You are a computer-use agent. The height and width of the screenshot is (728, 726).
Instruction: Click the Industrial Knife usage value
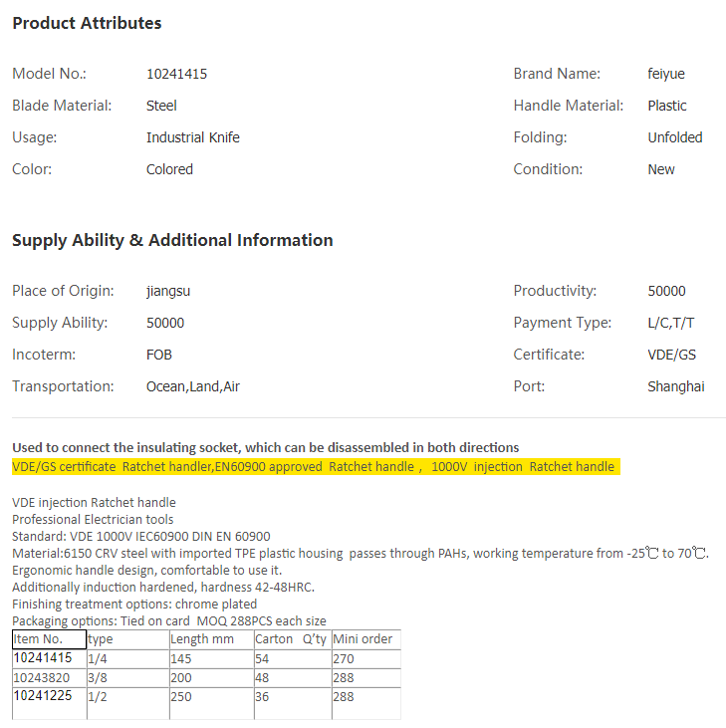click(x=192, y=137)
